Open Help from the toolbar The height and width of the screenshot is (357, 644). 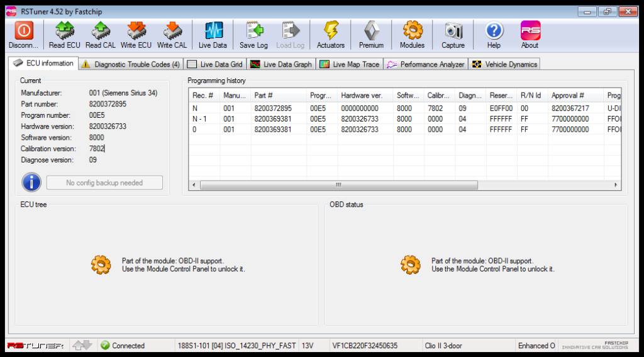(494, 31)
